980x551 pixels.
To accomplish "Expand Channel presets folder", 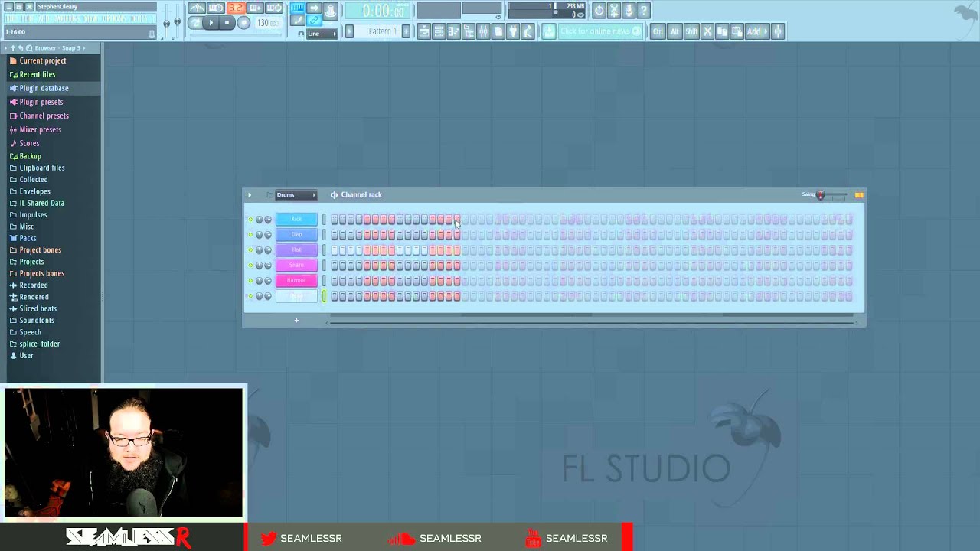I will (44, 116).
